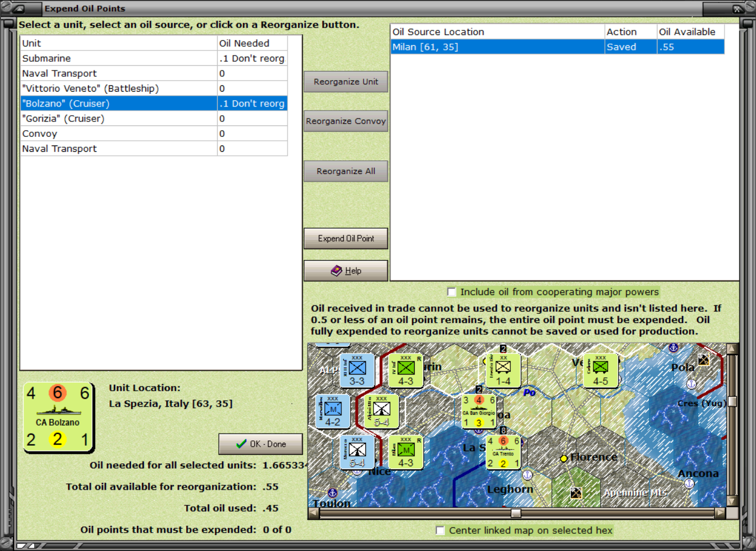
Task: Click the Florence city yellow dot
Action: click(x=564, y=458)
